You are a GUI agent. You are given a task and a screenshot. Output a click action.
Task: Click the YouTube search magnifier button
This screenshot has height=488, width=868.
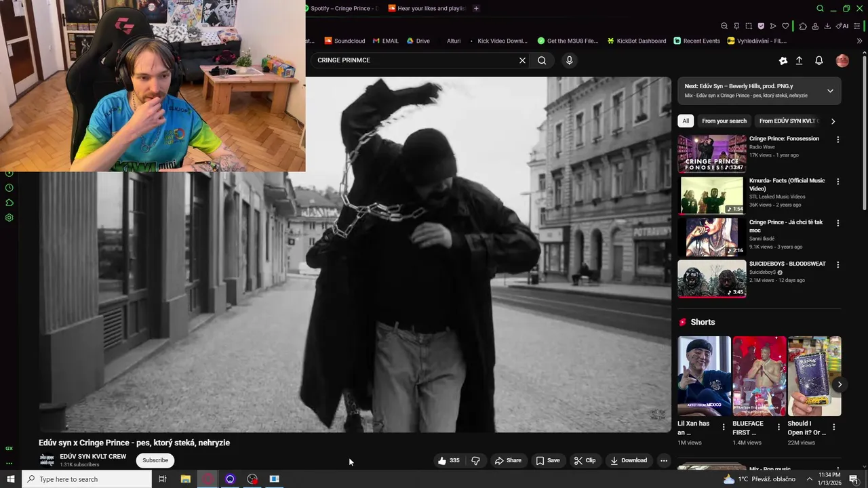[542, 60]
